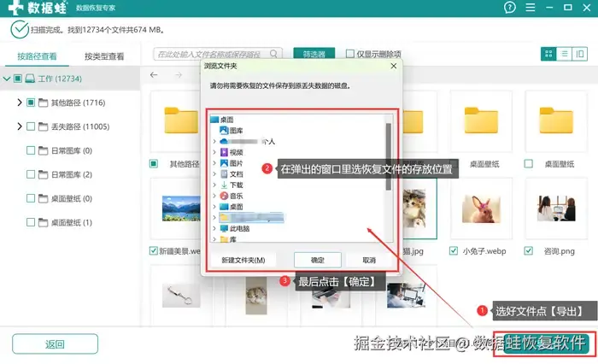The image size is (598, 364).
Task: Click the 筛选器 filter button
Action: 314,54
